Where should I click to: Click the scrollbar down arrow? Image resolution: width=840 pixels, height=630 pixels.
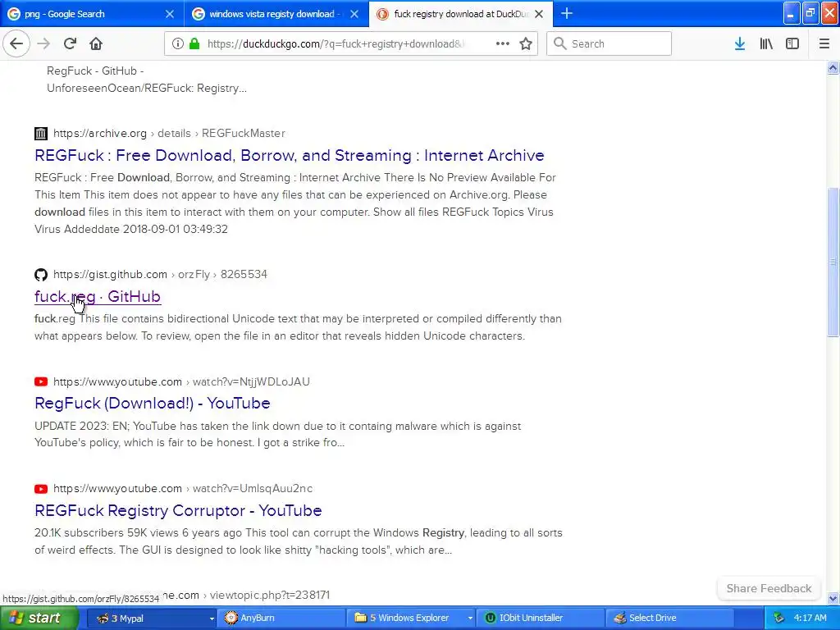click(x=833, y=598)
